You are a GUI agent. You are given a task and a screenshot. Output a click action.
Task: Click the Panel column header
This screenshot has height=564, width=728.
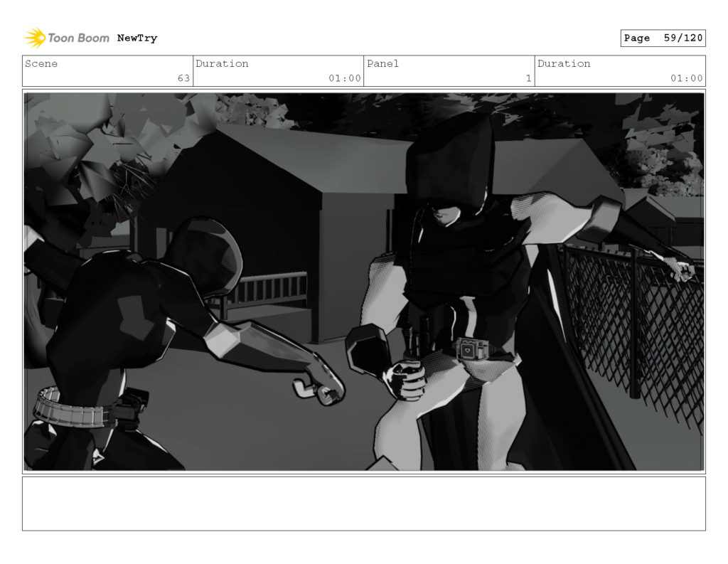coord(382,64)
